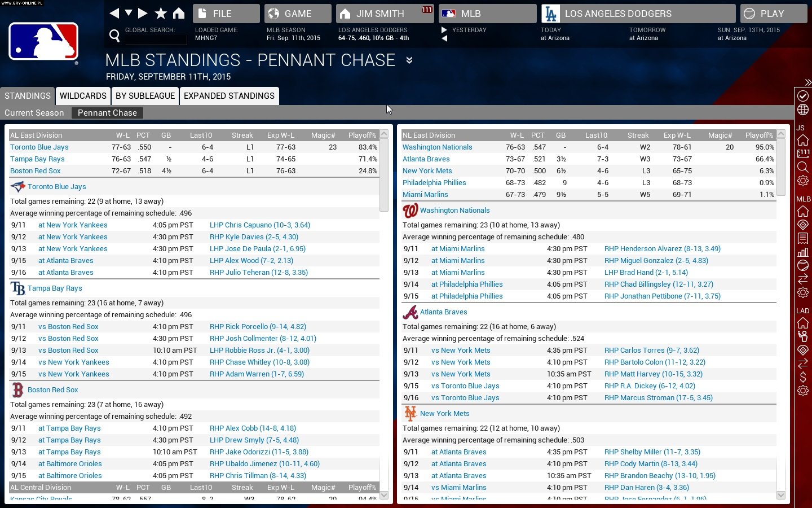Image resolution: width=812 pixels, height=508 pixels.
Task: Open the mail icon under JS in sidebar
Action: [803, 154]
